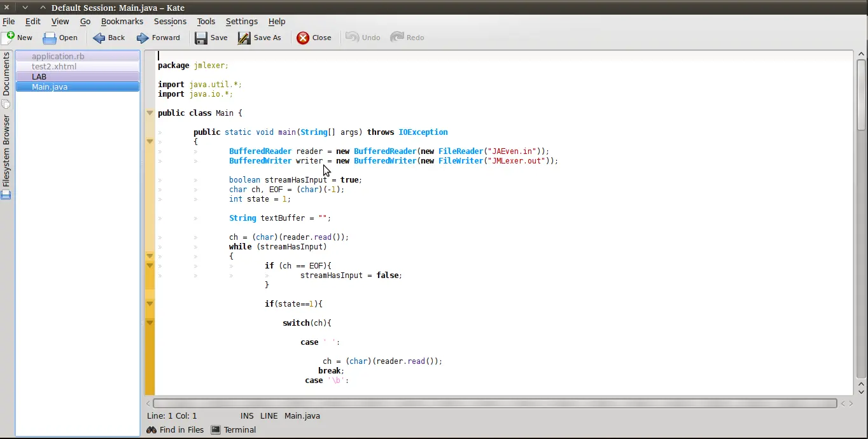Open the Find in Files tool view
Image resolution: width=868 pixels, height=439 pixels.
coord(175,430)
